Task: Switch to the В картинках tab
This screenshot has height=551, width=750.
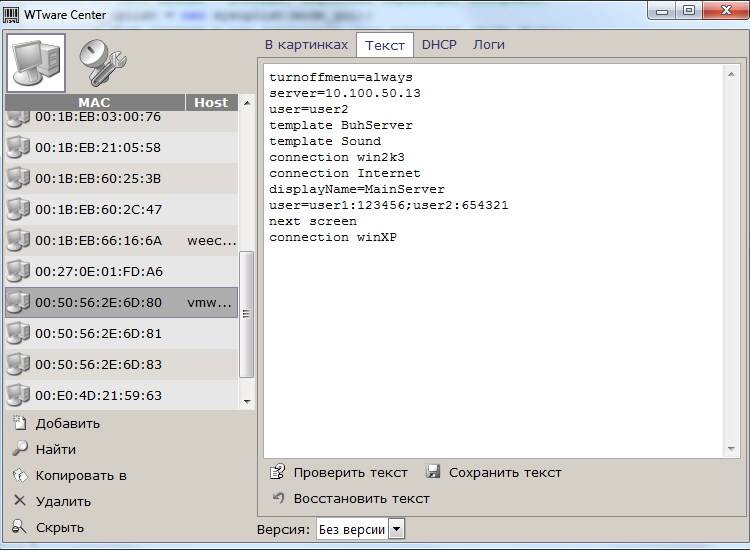Action: pyautogui.click(x=307, y=45)
